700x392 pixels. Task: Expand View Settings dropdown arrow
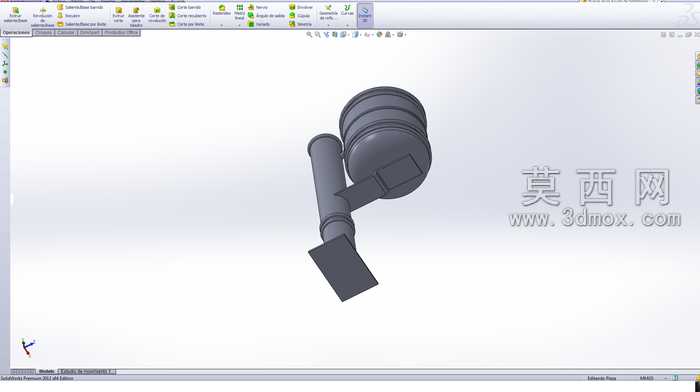click(405, 35)
